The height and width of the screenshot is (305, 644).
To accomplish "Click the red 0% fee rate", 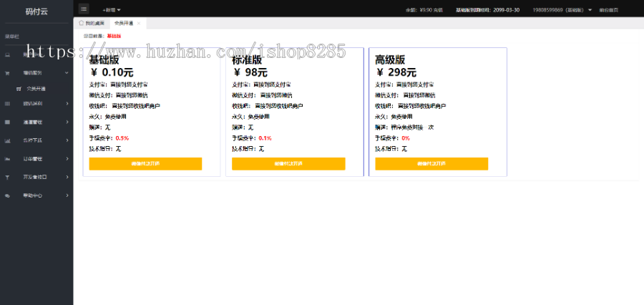I will tap(406, 138).
